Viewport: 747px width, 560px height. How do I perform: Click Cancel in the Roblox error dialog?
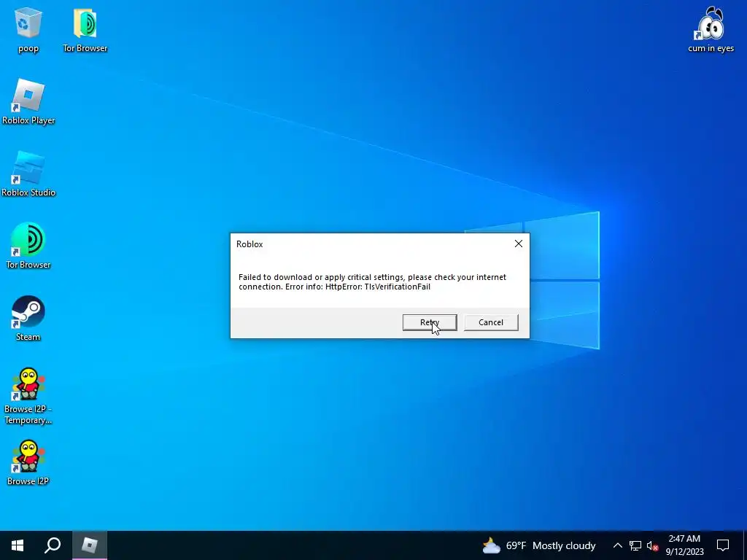(491, 322)
